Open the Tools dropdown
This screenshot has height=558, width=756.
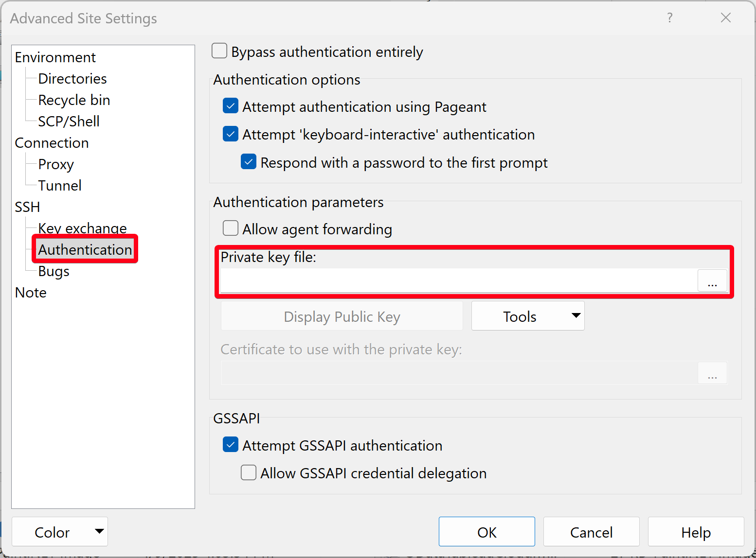(528, 316)
